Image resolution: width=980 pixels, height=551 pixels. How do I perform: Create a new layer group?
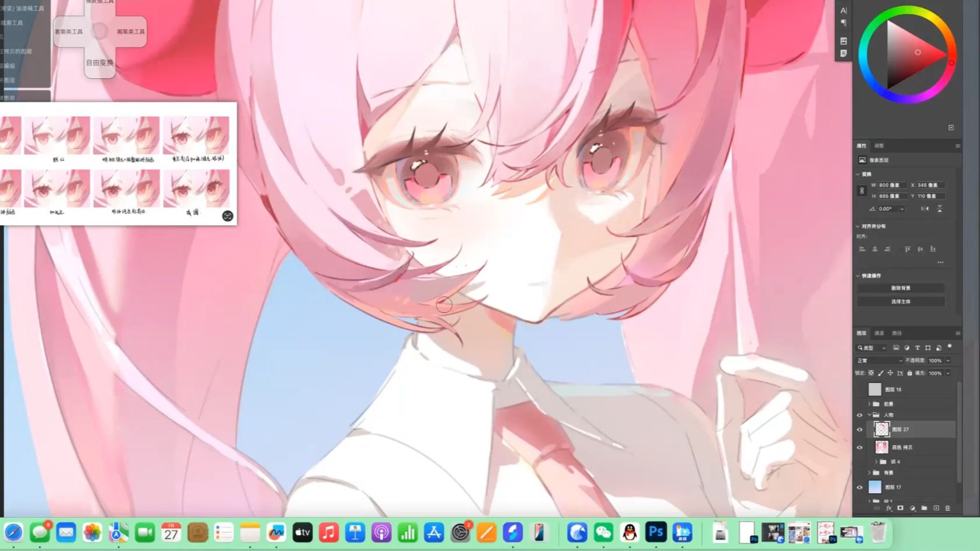click(924, 508)
